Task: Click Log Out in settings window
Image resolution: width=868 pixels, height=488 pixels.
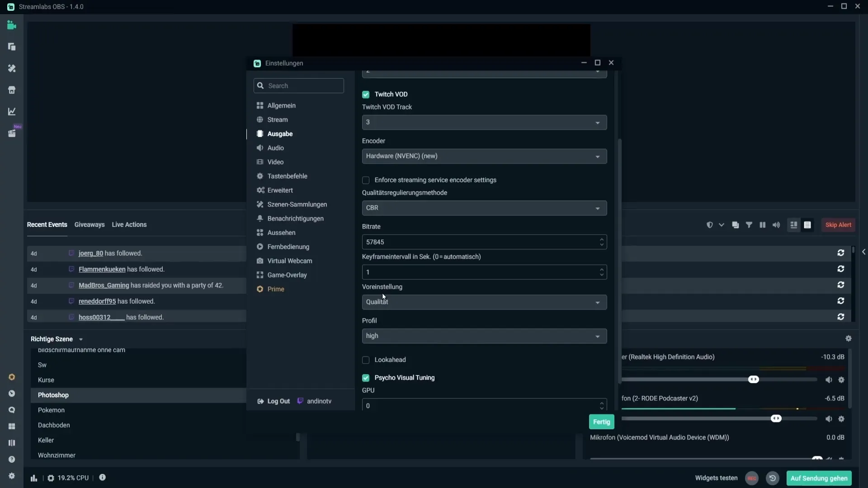Action: [274, 401]
